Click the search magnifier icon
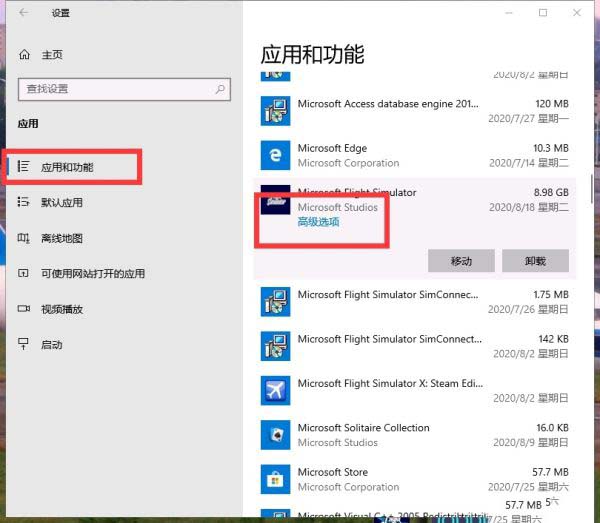This screenshot has width=600, height=523. [x=220, y=90]
